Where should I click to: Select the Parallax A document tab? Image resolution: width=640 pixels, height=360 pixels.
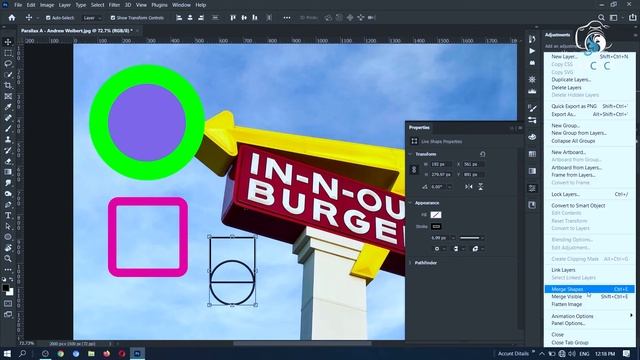pyautogui.click(x=77, y=31)
